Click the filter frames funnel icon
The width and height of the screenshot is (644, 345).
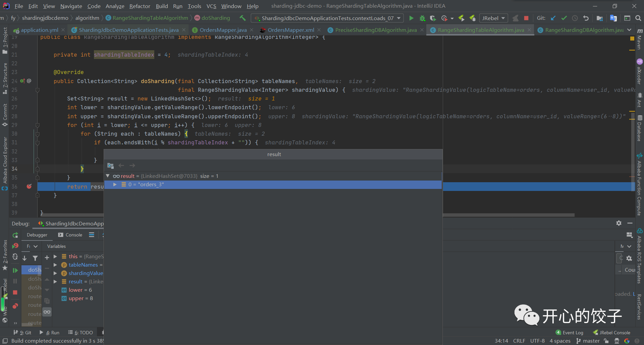[x=35, y=258]
